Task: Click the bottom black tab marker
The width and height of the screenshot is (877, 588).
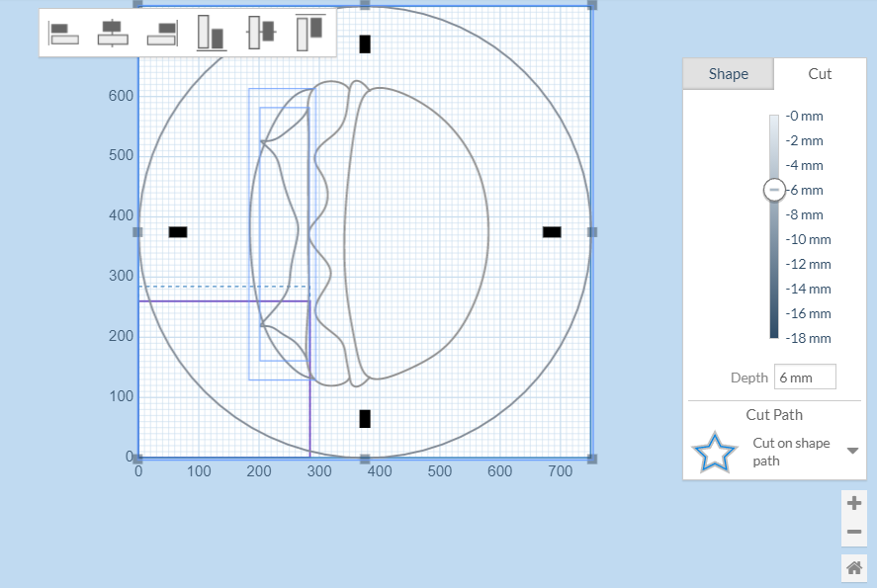Action: coord(365,419)
